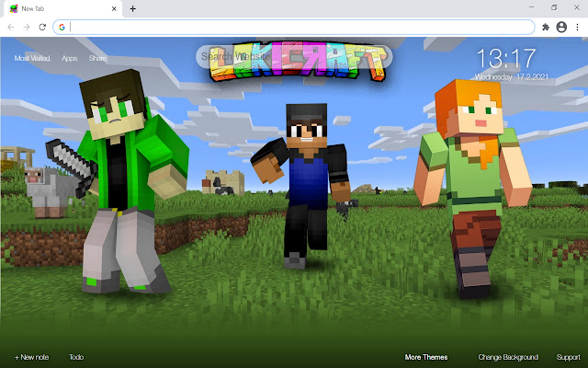588x368 pixels.
Task: Click the Search Website field
Action: click(x=294, y=57)
